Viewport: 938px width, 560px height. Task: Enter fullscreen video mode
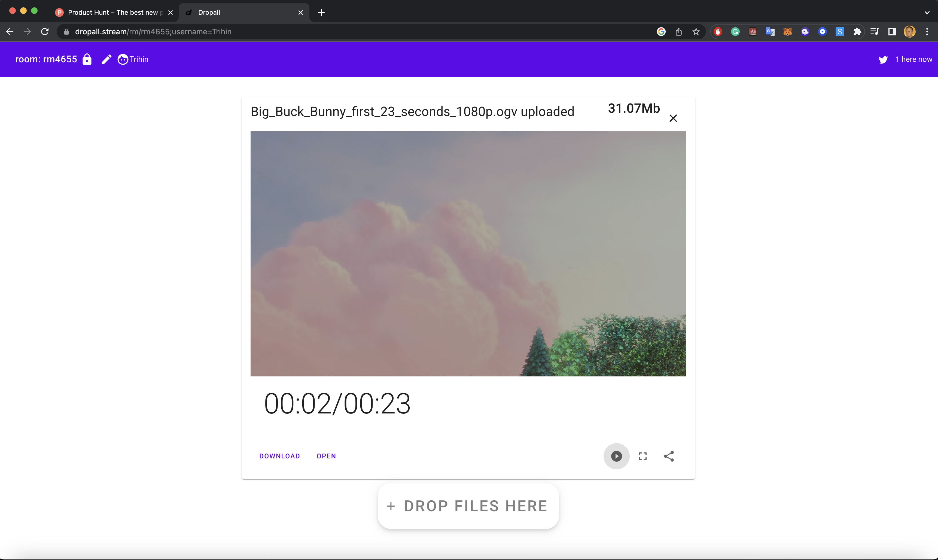(642, 456)
